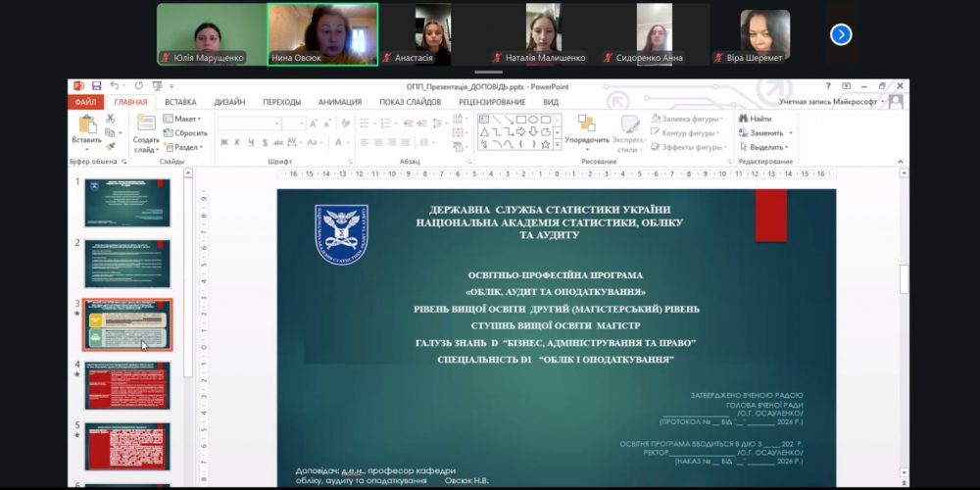The height and width of the screenshot is (490, 980).
Task: Switch to the ВСТАВКА tab
Action: coord(180,102)
